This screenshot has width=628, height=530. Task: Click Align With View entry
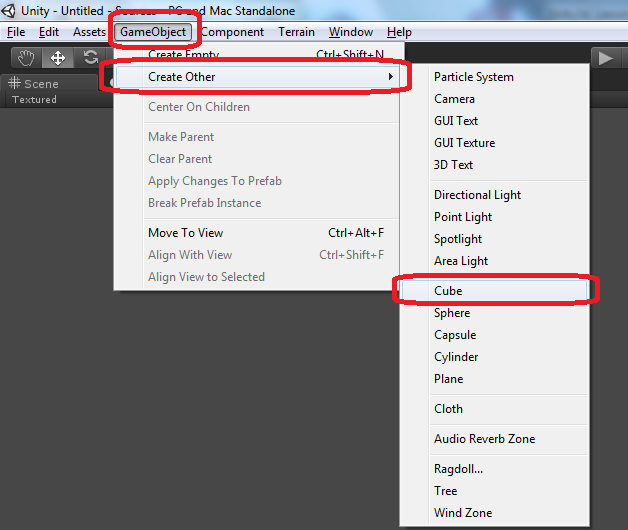point(258,255)
